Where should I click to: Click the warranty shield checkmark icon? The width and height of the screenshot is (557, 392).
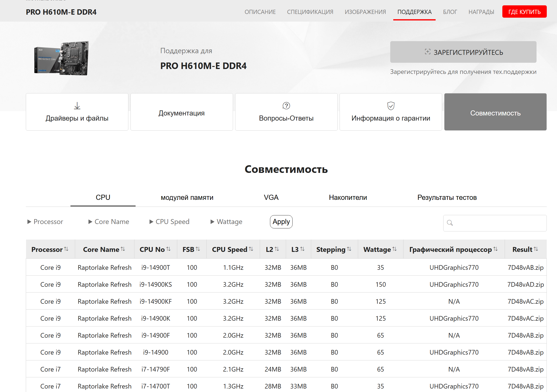pos(391,106)
